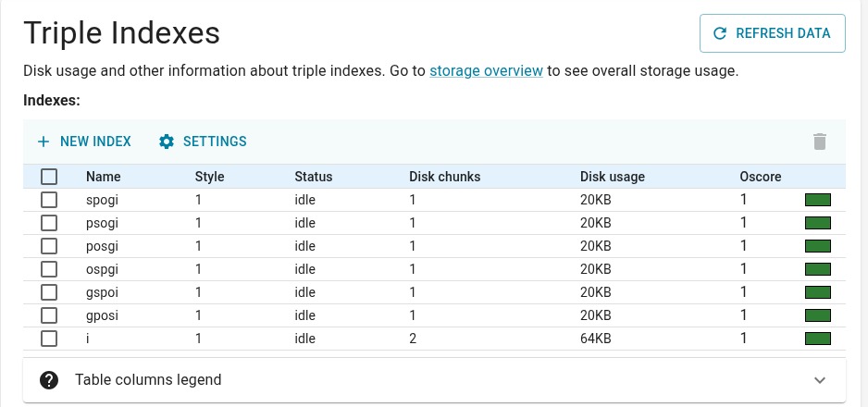The height and width of the screenshot is (407, 868).
Task: Click the 20KB value in gposi row
Action: point(596,315)
